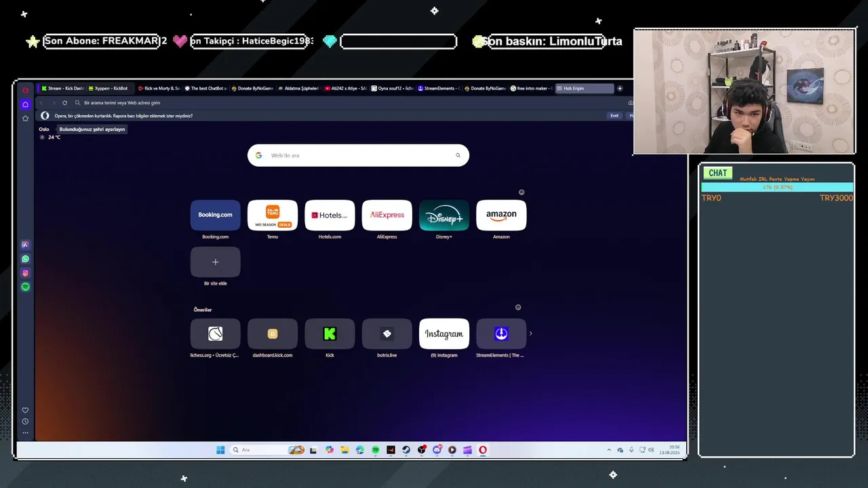Viewport: 868px width, 488px height.
Task: Switch to the StreamElements browser tab
Action: [x=438, y=88]
